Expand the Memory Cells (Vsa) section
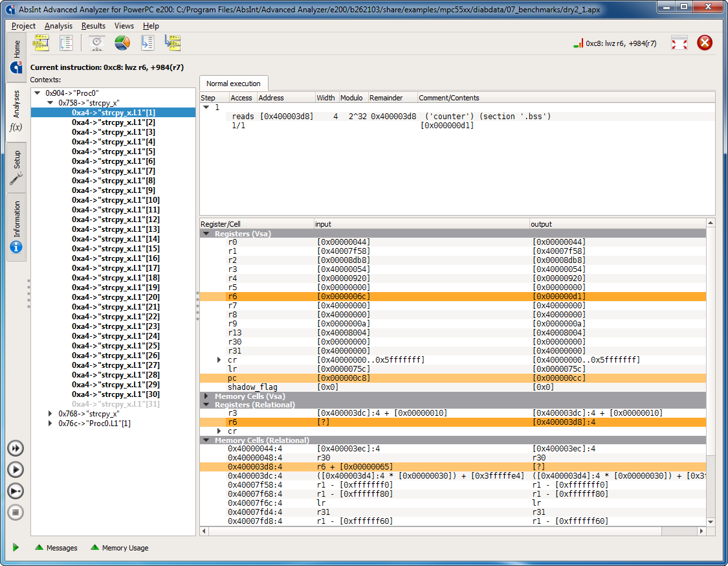Screen dimensions: 728x566 [x=206, y=396]
